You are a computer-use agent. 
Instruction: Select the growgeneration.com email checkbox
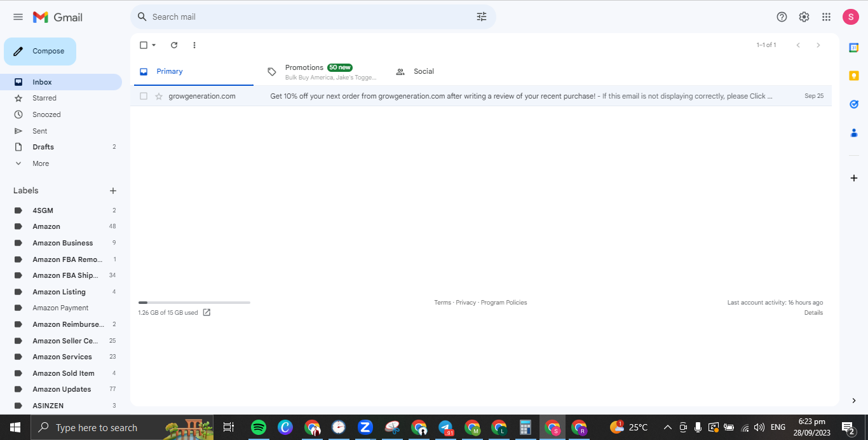click(144, 96)
